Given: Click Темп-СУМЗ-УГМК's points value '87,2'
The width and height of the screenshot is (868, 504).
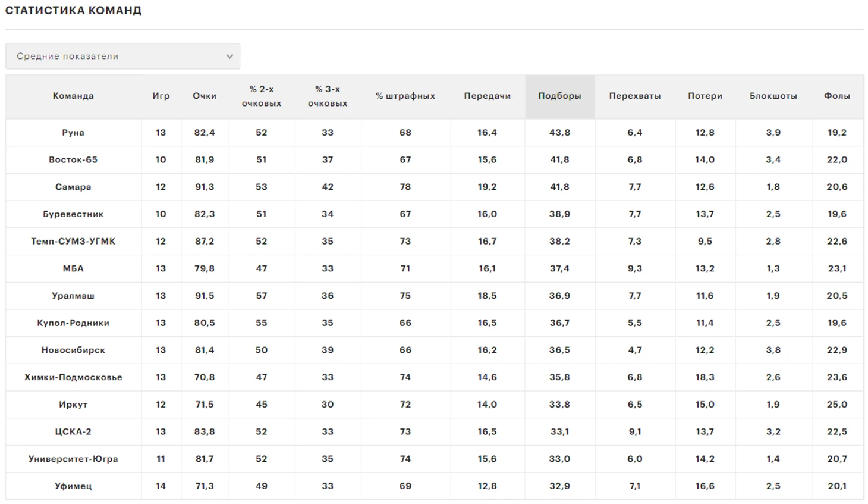Looking at the screenshot, I should click(x=205, y=242).
